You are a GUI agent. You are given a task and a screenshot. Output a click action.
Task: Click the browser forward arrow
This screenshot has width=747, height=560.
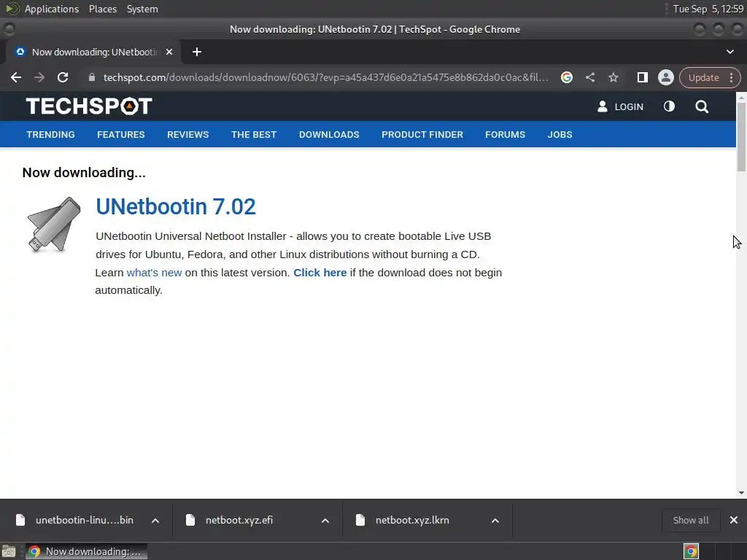39,77
